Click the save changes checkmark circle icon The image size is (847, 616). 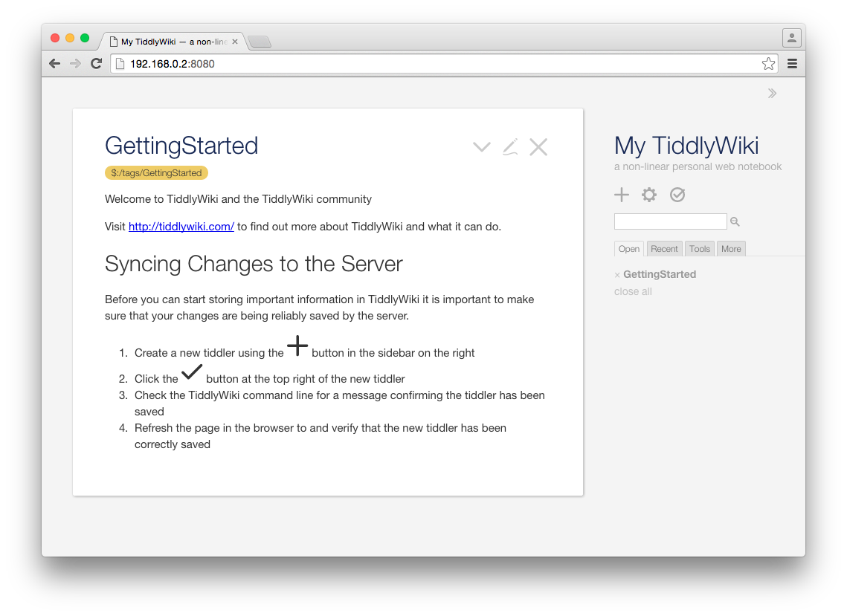[677, 195]
